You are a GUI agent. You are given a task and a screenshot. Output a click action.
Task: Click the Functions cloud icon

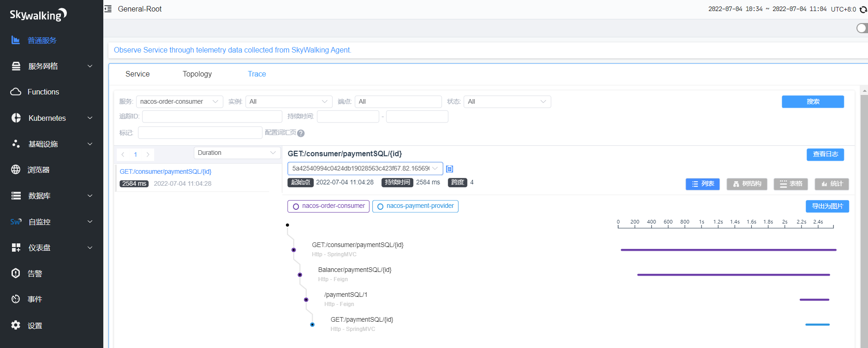coord(16,92)
